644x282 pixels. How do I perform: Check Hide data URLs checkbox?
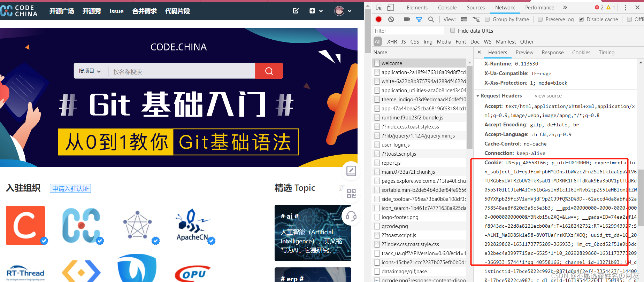pyautogui.click(x=453, y=31)
